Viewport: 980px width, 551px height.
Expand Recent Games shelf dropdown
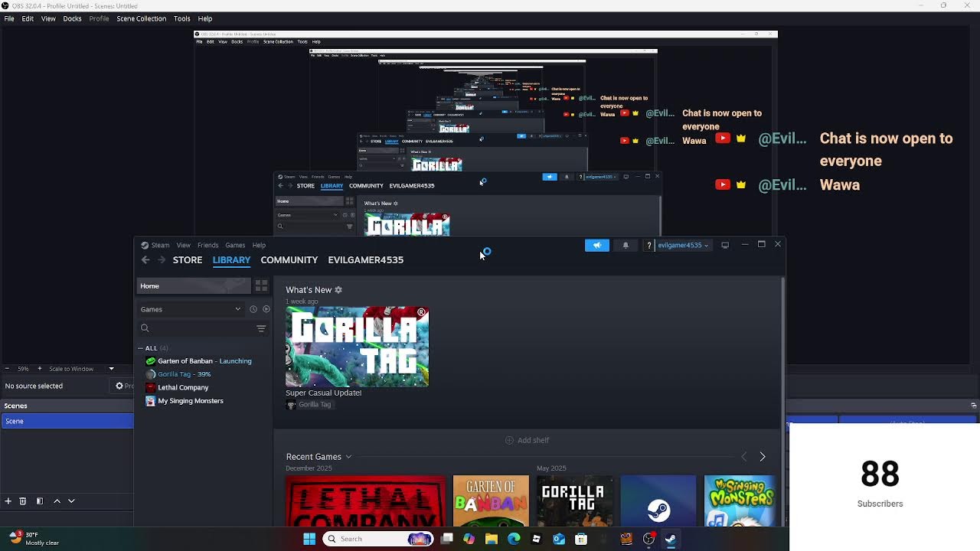click(x=348, y=457)
